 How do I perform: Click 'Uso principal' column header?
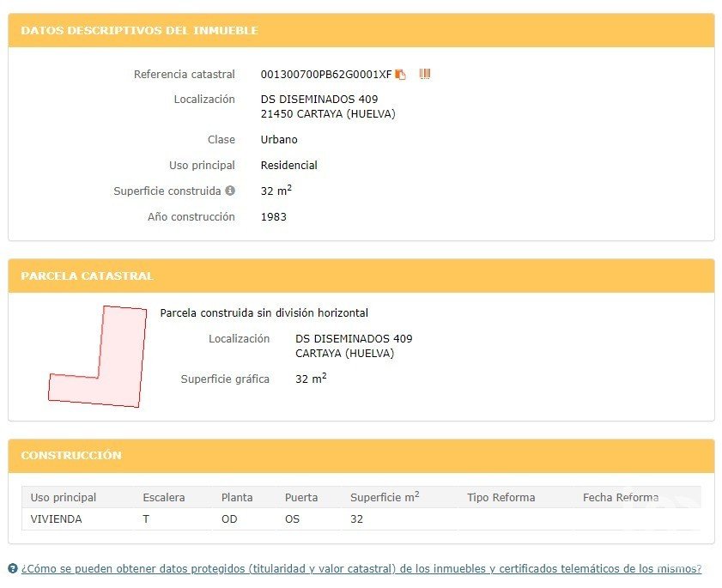63,497
